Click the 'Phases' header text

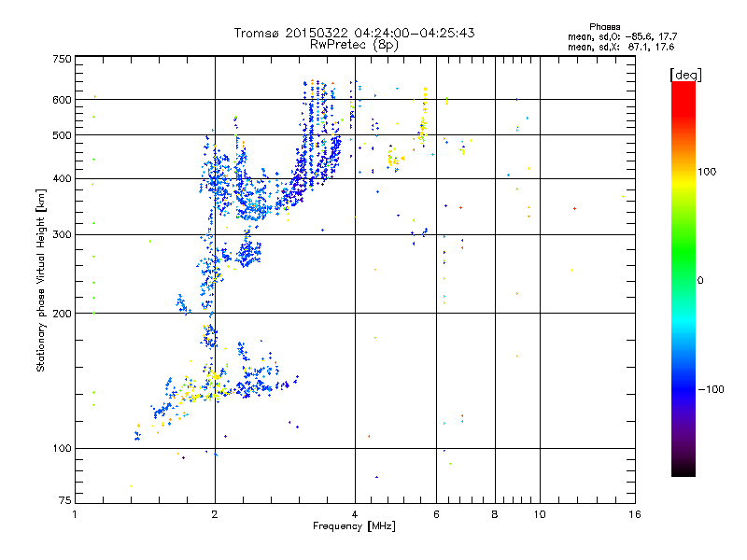pos(604,27)
